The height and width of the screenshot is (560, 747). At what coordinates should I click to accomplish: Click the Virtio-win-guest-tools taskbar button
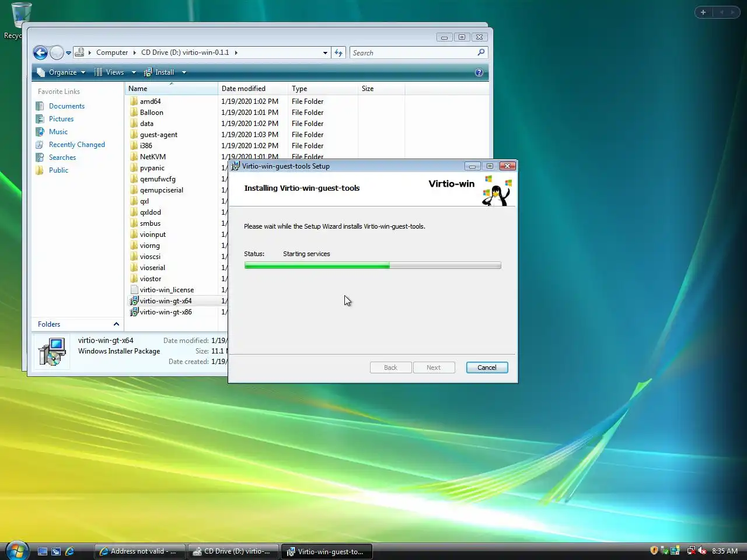[x=327, y=551]
